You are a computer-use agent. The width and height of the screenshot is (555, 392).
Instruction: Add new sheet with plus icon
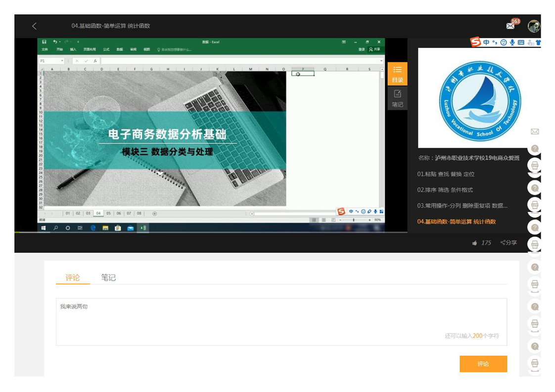click(x=154, y=214)
